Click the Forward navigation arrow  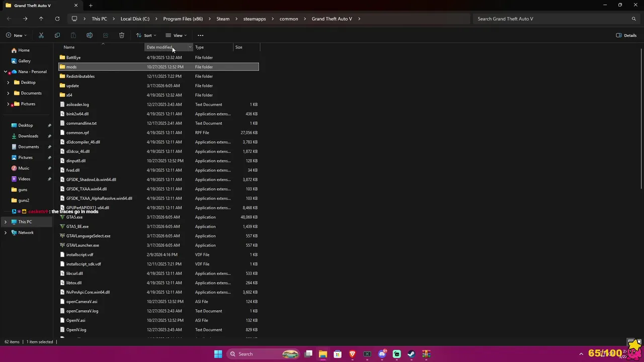click(x=25, y=19)
